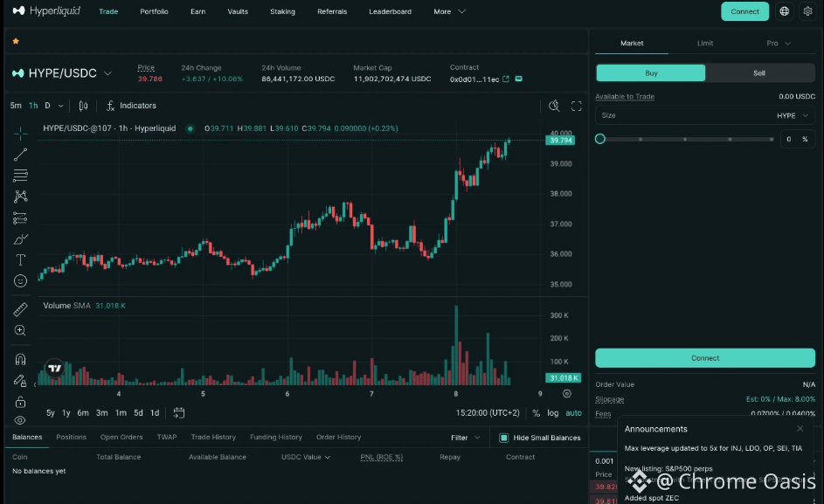Enable magnet mode for drawings
Screen dimensions: 824x504
pyautogui.click(x=20, y=360)
